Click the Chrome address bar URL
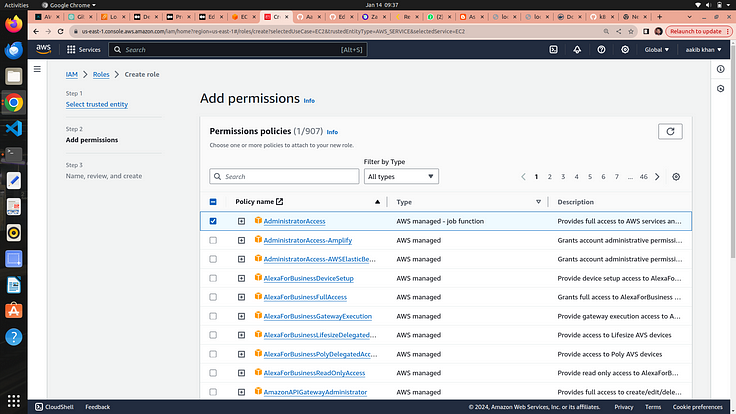Viewport: 736px width, 414px height. 273,31
